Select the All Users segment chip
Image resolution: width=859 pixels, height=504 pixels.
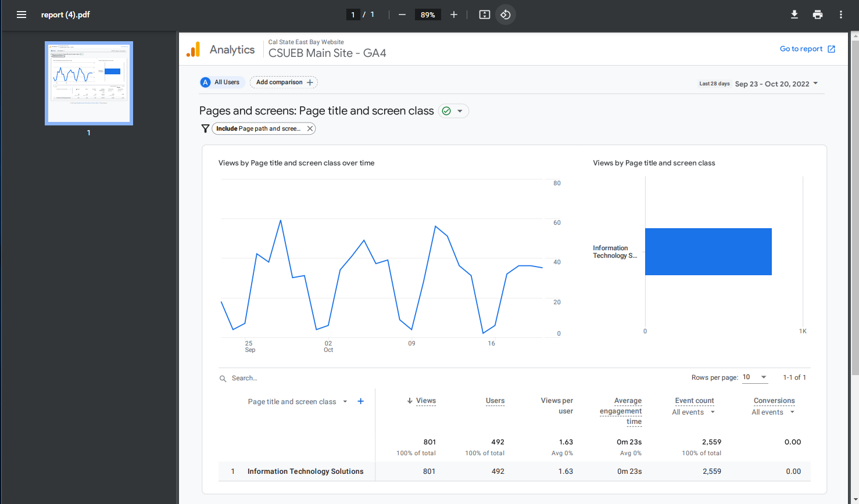(221, 82)
